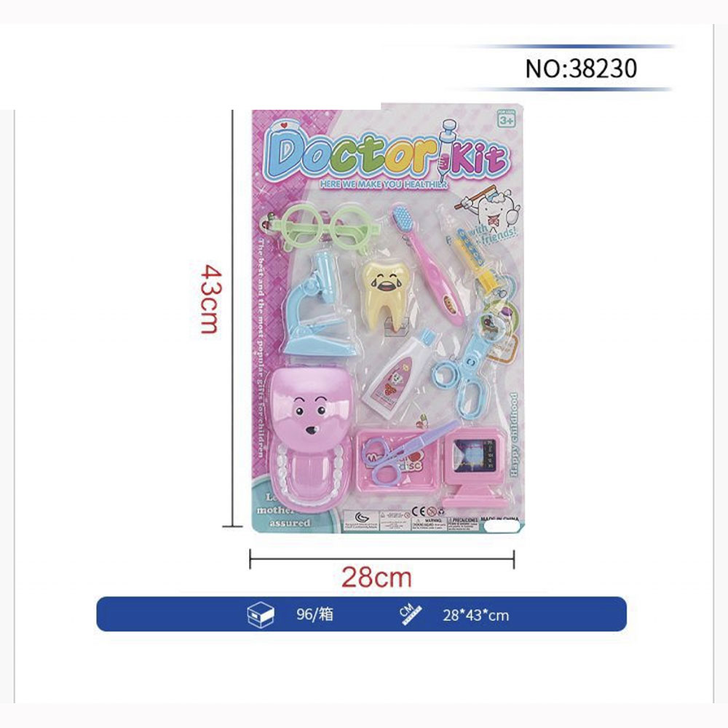Click the box carton icon beside 96/箱
The width and height of the screenshot is (728, 728).
pos(261,614)
